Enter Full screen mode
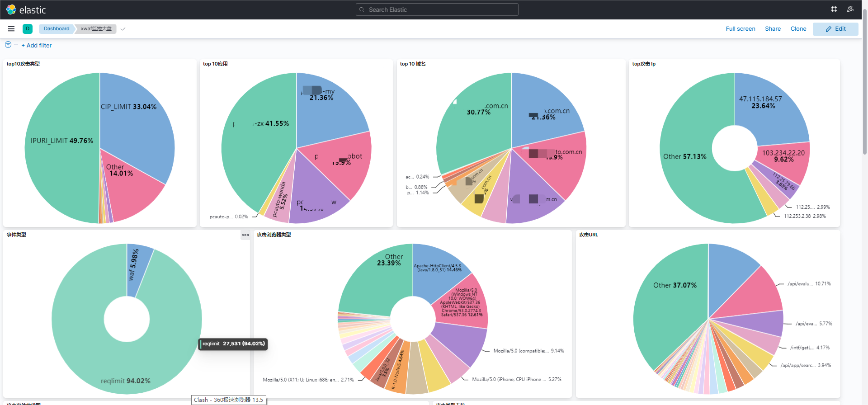This screenshot has width=868, height=405. click(x=741, y=28)
